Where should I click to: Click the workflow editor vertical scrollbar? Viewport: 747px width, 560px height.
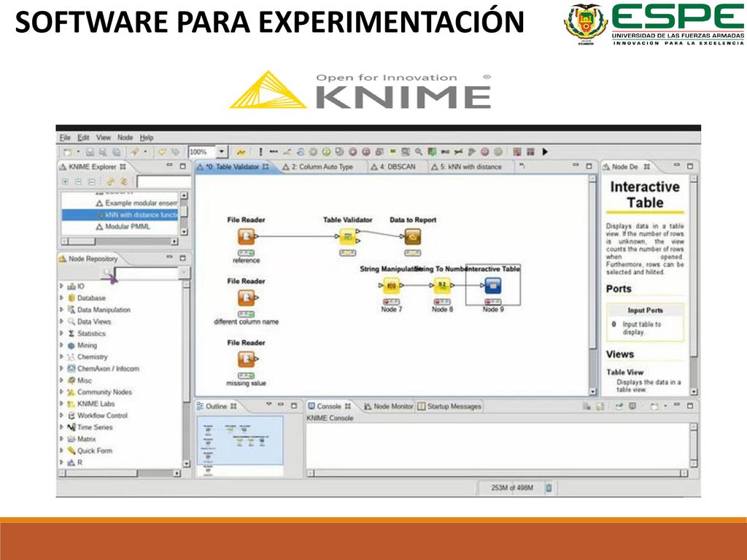[592, 285]
